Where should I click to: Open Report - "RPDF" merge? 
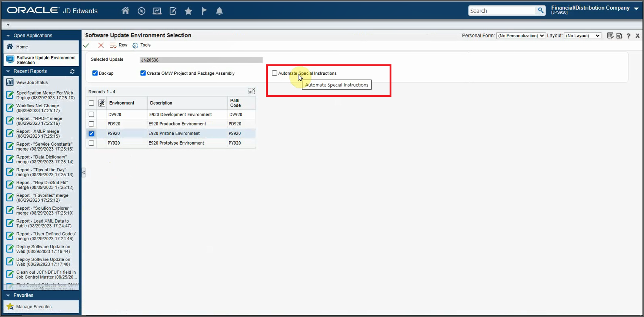(x=41, y=121)
